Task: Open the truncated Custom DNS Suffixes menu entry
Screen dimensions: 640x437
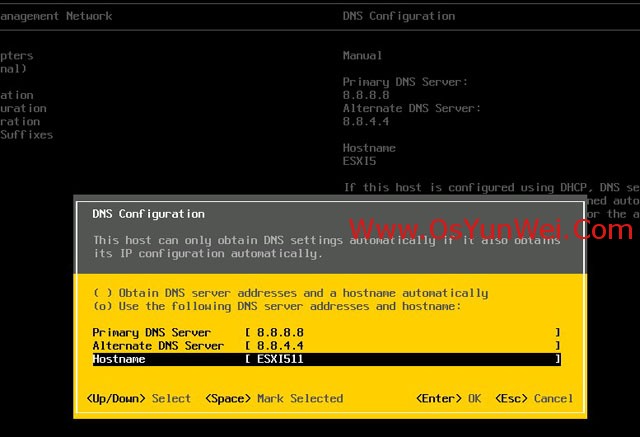Action: (x=27, y=135)
